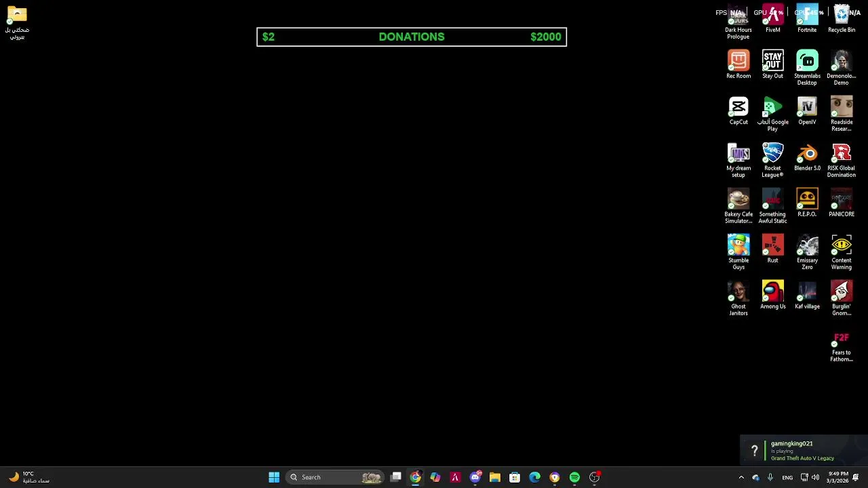The width and height of the screenshot is (868, 488).
Task: Select the Rust desktop icon
Action: coord(772,249)
